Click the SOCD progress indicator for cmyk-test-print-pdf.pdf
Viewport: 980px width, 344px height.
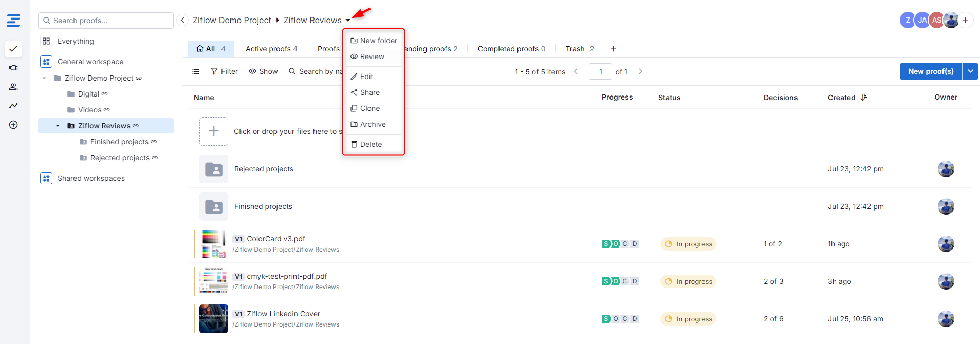(620, 281)
